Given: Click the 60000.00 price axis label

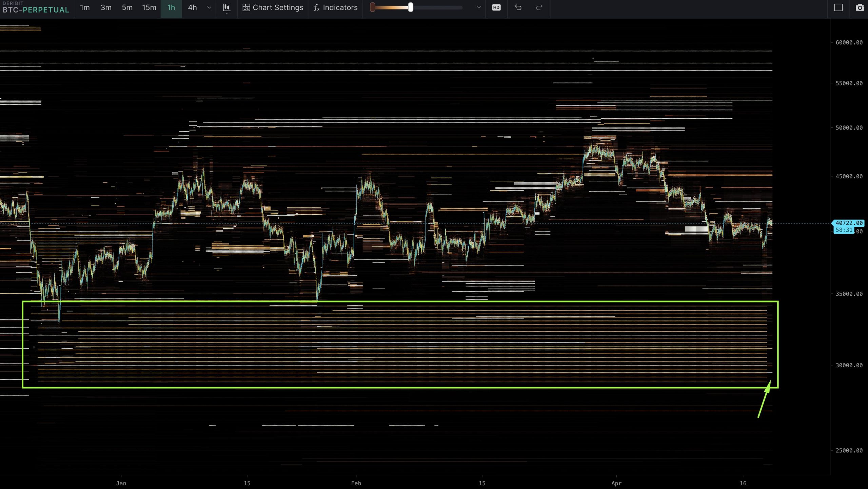Looking at the screenshot, I should pos(849,42).
